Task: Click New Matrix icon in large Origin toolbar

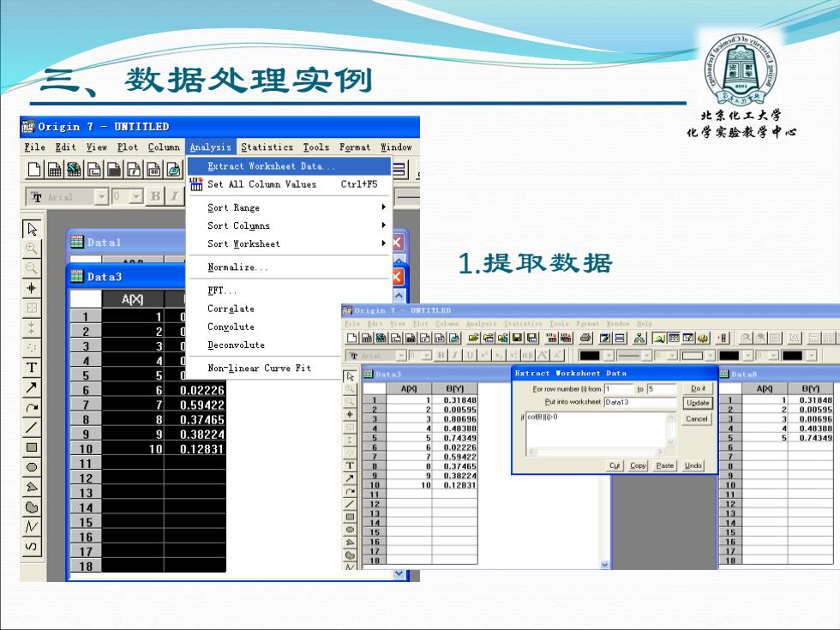Action: coord(113,170)
